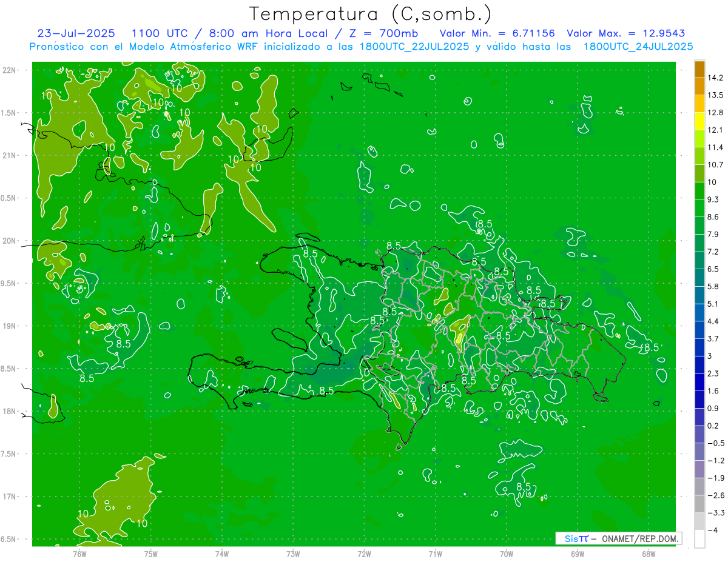The height and width of the screenshot is (562, 728).
Task: Click the legend value "9.3"
Action: click(x=713, y=199)
